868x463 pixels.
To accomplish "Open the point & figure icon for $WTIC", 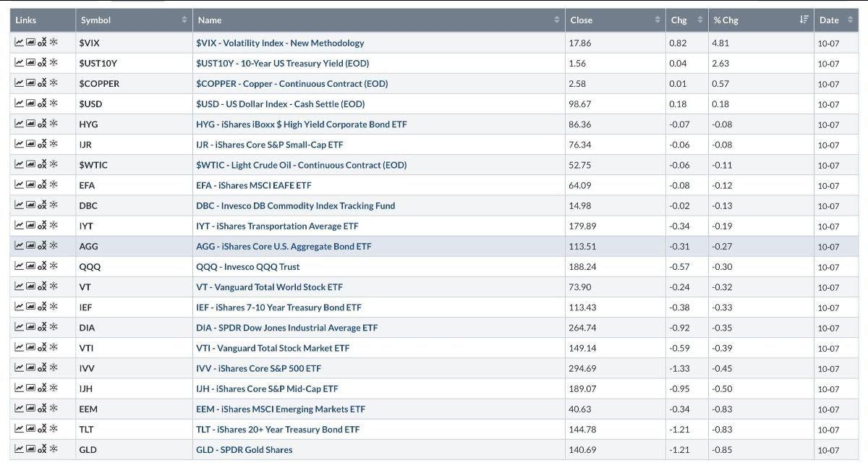I will point(42,165).
